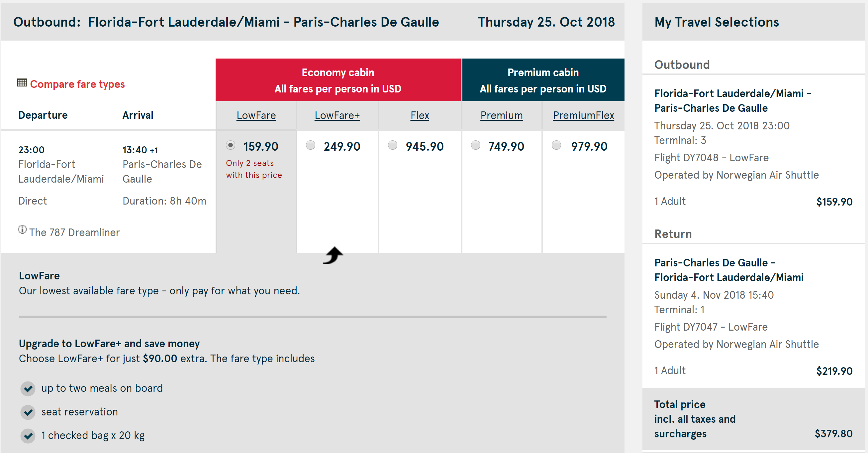Open the LowFare column header link
Screen dimensions: 868x453
[256, 115]
